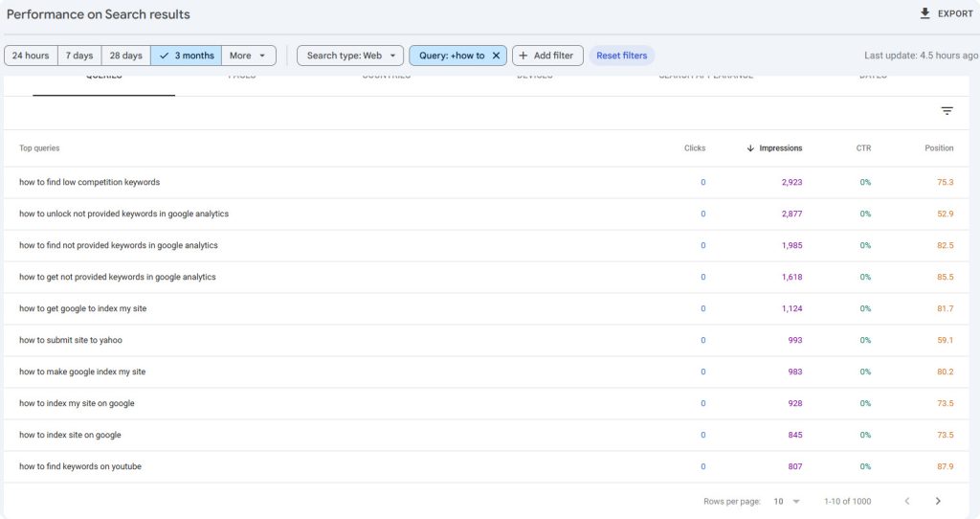This screenshot has width=980, height=519.
Task: Select the 24 hours date range
Action: pyautogui.click(x=31, y=56)
